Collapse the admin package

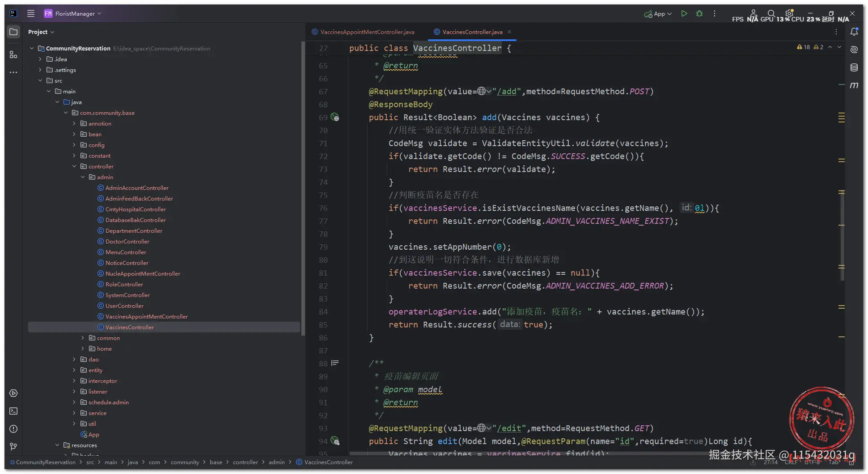tap(83, 177)
